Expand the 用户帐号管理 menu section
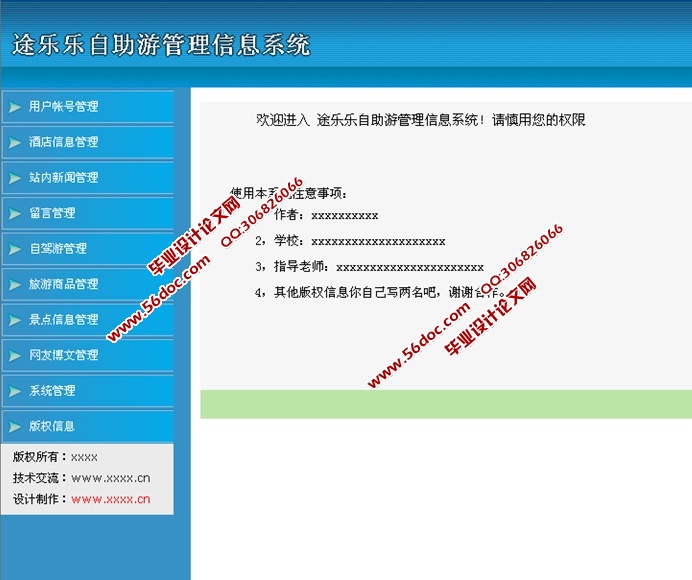 pyautogui.click(x=64, y=107)
